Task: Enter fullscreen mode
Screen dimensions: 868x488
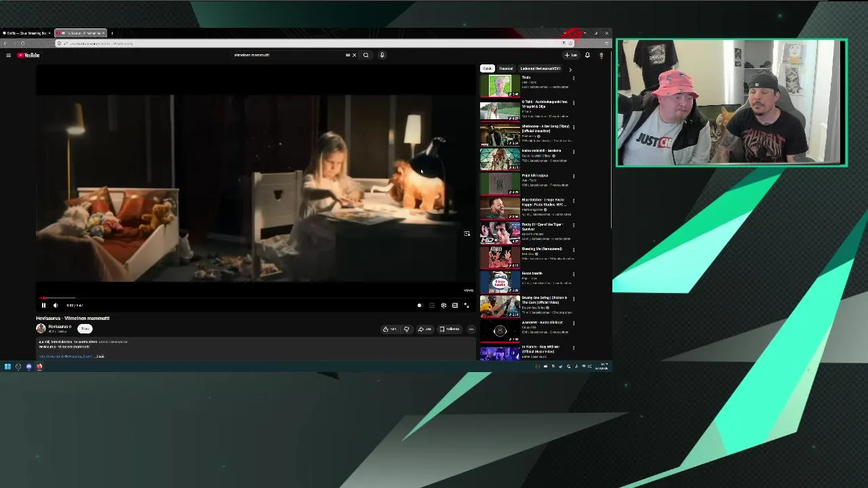Action: 467,306
